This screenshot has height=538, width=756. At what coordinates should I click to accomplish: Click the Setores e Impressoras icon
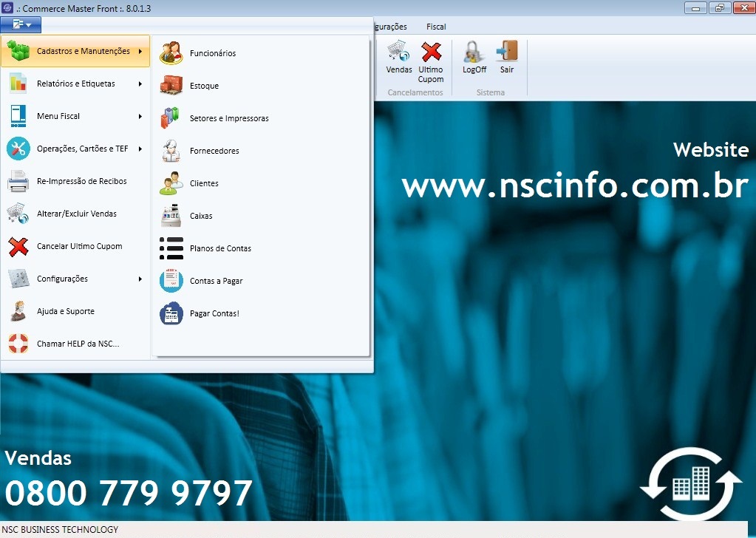(x=170, y=118)
